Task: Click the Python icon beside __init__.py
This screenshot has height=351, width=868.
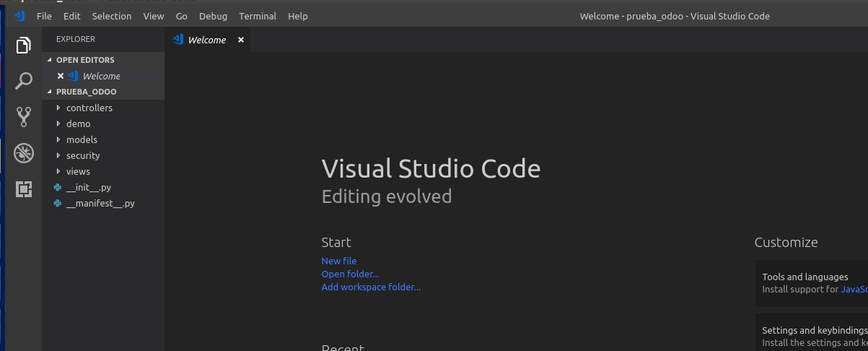Action: (x=58, y=187)
